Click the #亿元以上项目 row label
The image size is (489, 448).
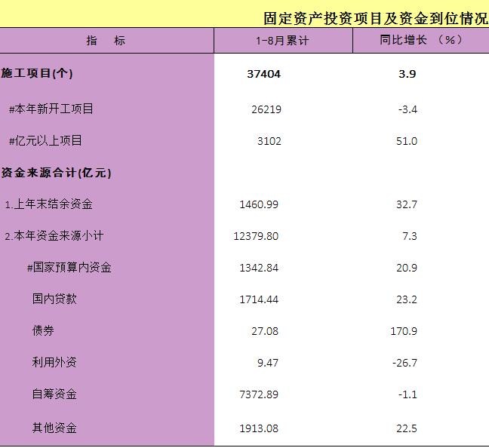tap(45, 140)
